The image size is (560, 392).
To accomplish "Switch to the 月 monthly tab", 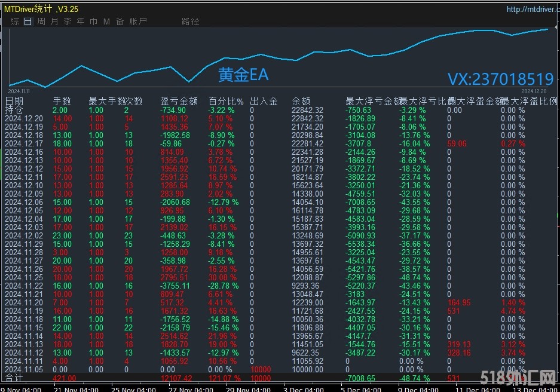I will 54,22.
